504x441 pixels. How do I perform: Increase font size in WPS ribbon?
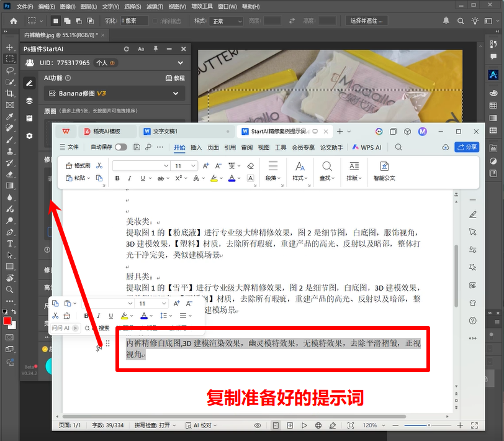tap(205, 166)
